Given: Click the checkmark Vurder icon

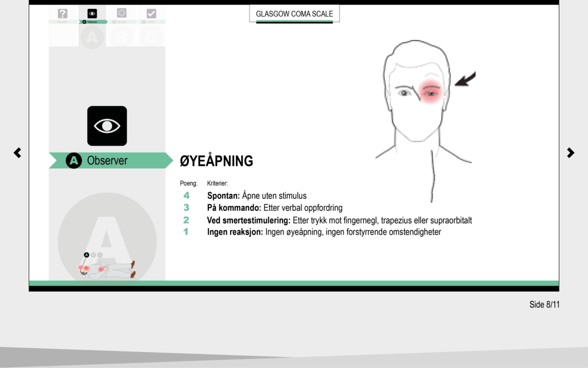Looking at the screenshot, I should [x=151, y=14].
